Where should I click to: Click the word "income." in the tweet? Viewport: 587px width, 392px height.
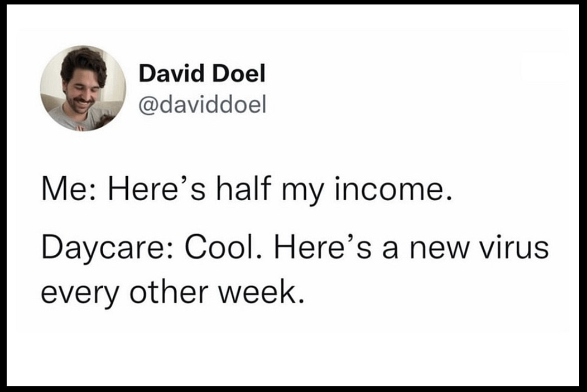pos(392,192)
